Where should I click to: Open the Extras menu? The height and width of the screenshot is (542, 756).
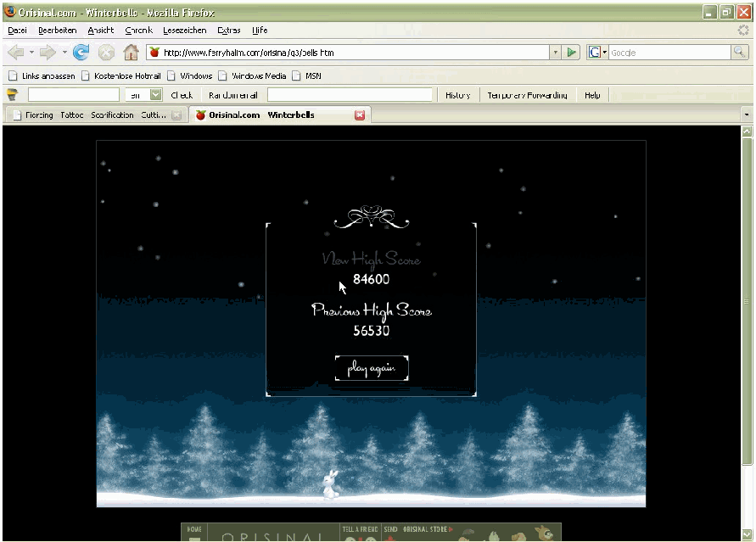[x=229, y=31]
